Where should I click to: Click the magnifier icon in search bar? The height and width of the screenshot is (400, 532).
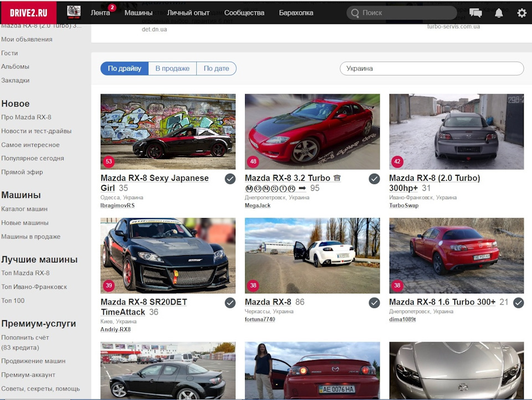point(355,13)
